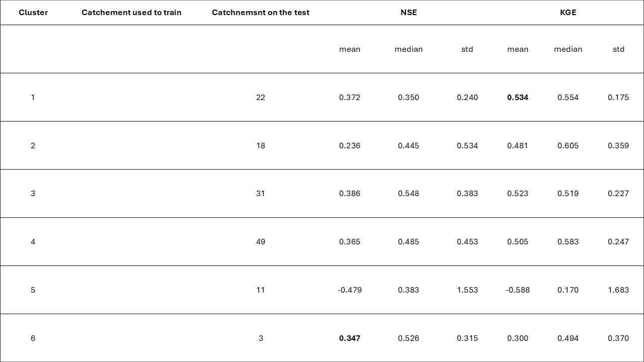Click the bold NSE mean value 0.347

(350, 338)
